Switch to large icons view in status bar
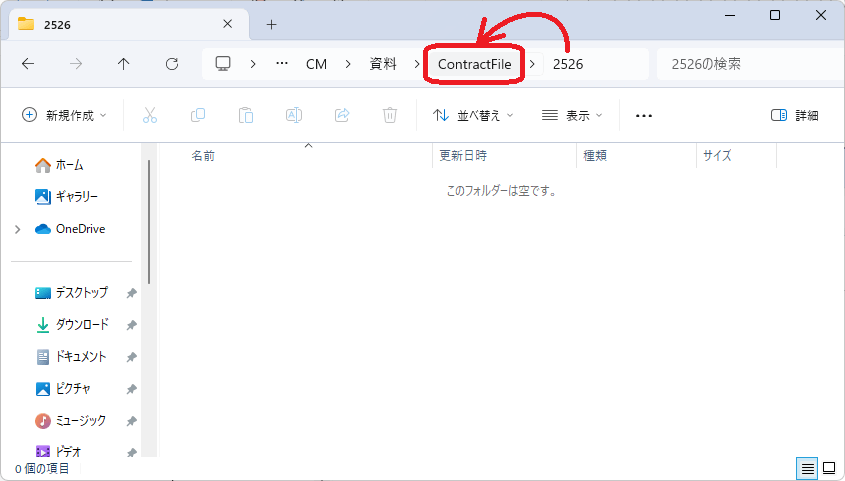 [x=830, y=468]
